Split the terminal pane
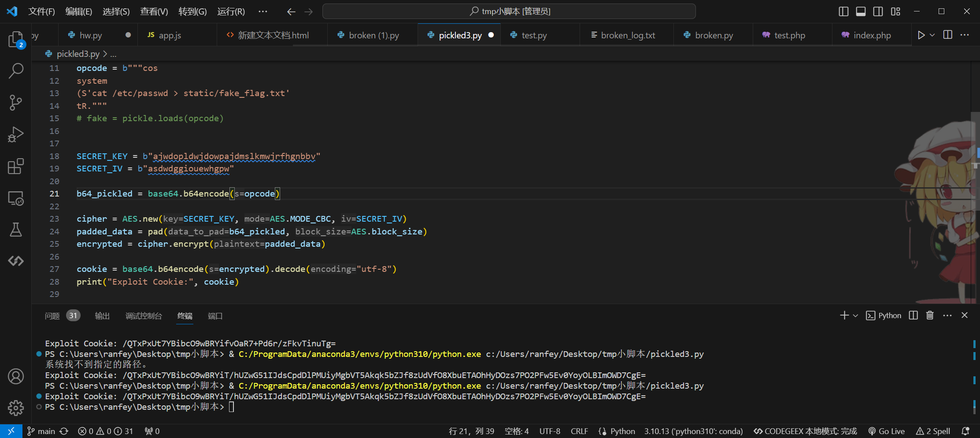980x438 pixels. (913, 316)
